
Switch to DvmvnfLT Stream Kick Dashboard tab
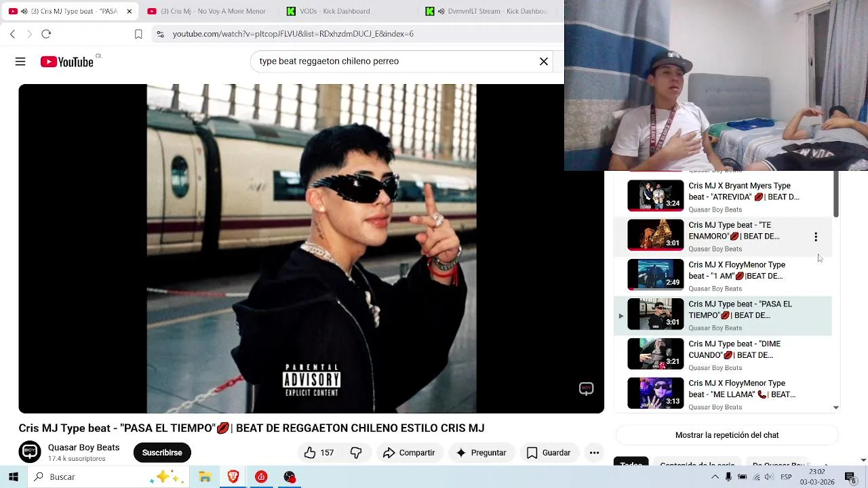(x=490, y=12)
